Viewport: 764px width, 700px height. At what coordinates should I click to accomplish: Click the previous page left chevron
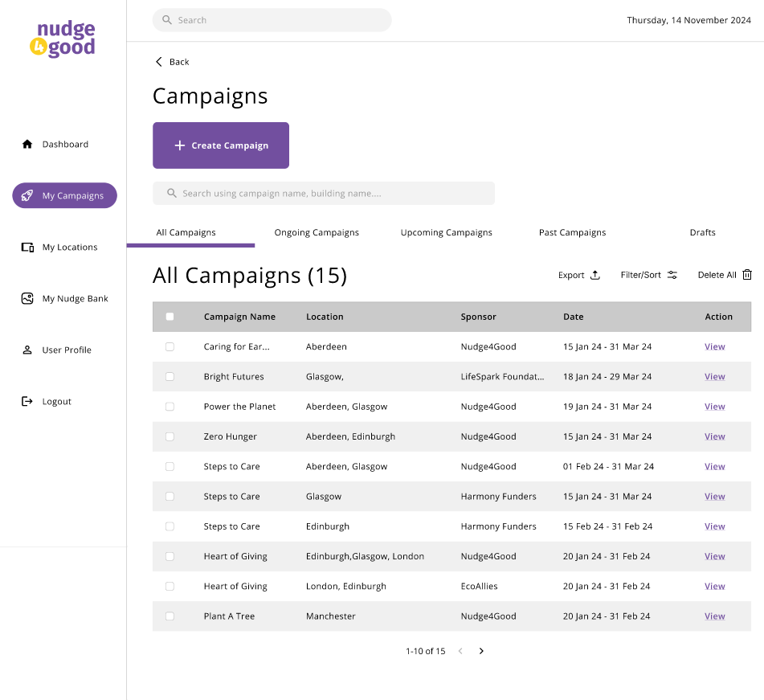(460, 651)
